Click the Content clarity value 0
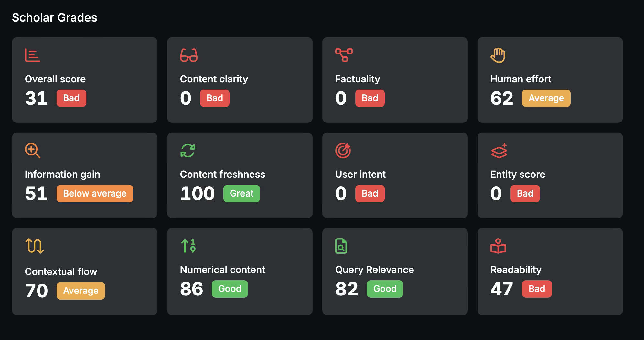The width and height of the screenshot is (644, 340). coord(186,98)
